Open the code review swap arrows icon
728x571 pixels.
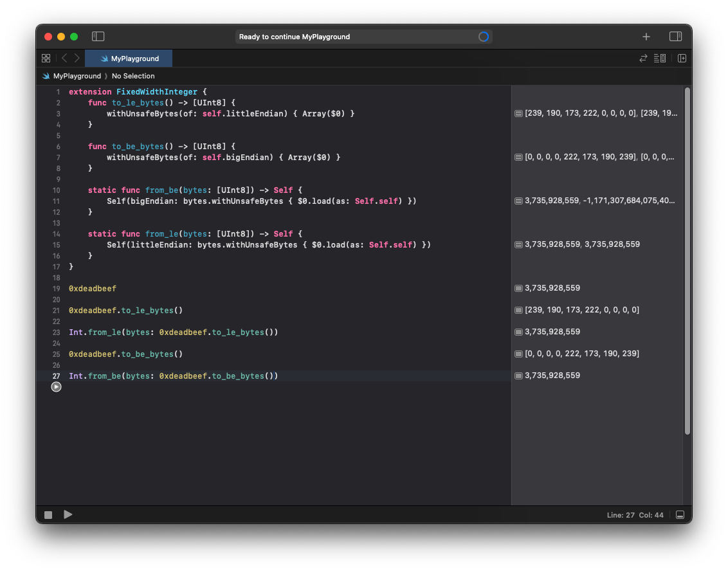pyautogui.click(x=643, y=59)
